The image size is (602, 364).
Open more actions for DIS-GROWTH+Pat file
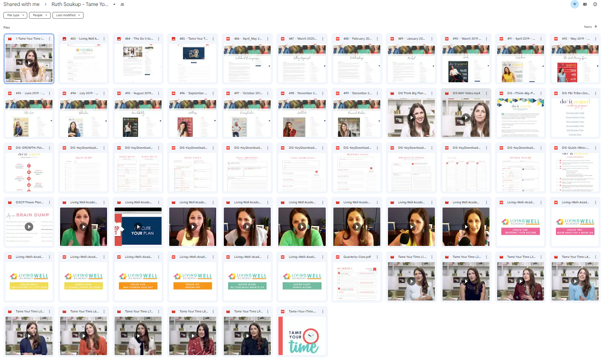(x=49, y=148)
